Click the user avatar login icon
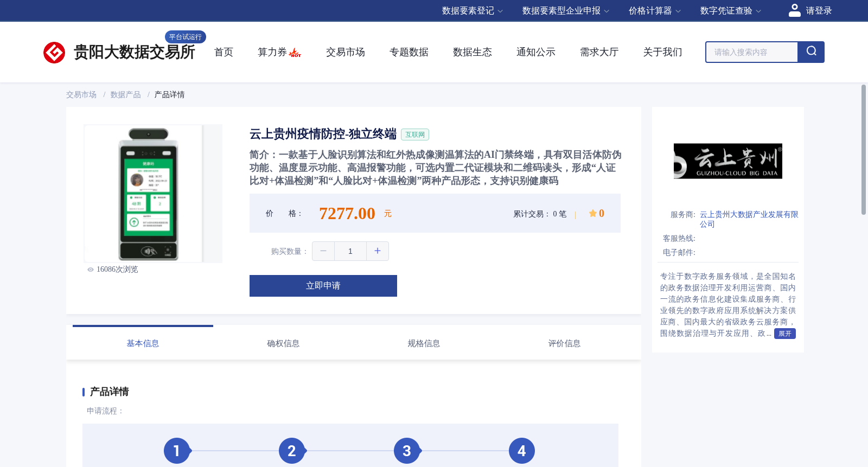The width and height of the screenshot is (868, 467). coord(795,10)
